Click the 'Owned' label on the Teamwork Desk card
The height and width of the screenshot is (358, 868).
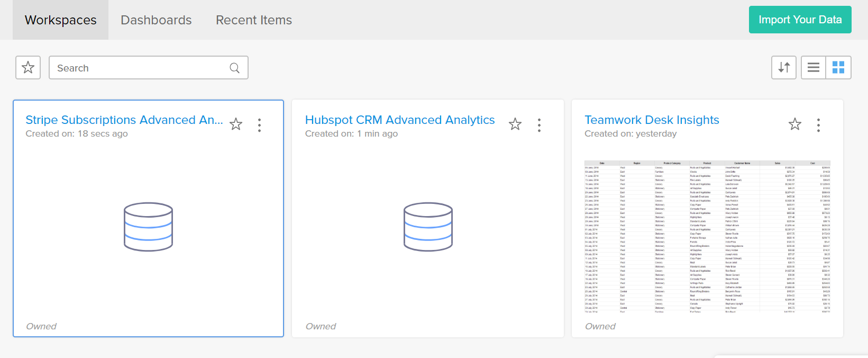(x=600, y=326)
